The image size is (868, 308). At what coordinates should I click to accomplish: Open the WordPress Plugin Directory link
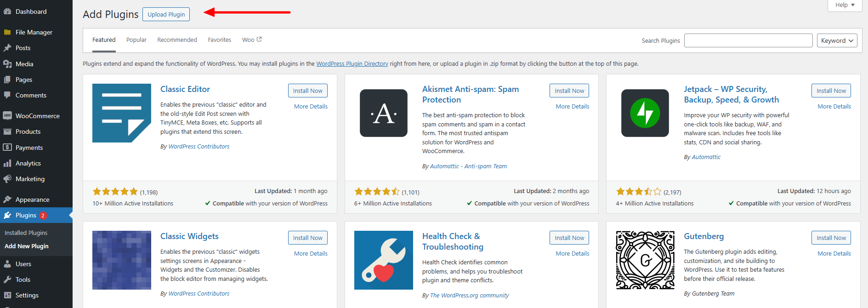click(x=352, y=64)
